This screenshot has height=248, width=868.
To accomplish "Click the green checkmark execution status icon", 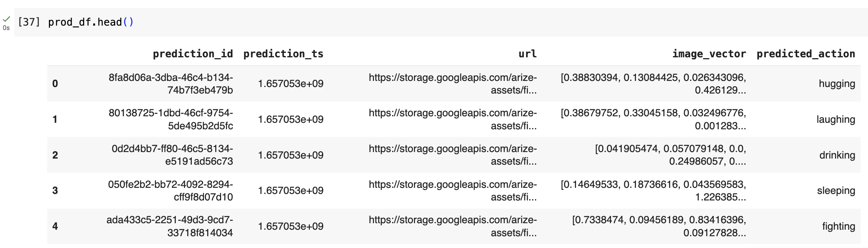I will [7, 19].
